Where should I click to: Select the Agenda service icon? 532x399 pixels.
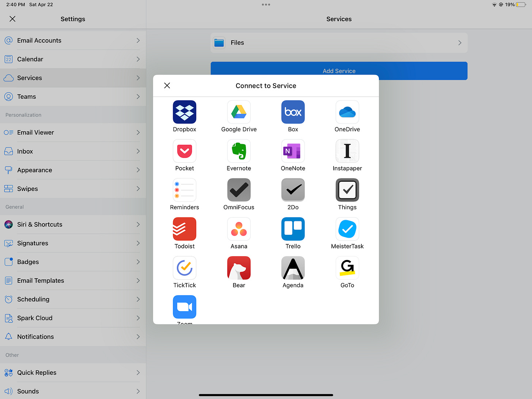[x=293, y=268]
